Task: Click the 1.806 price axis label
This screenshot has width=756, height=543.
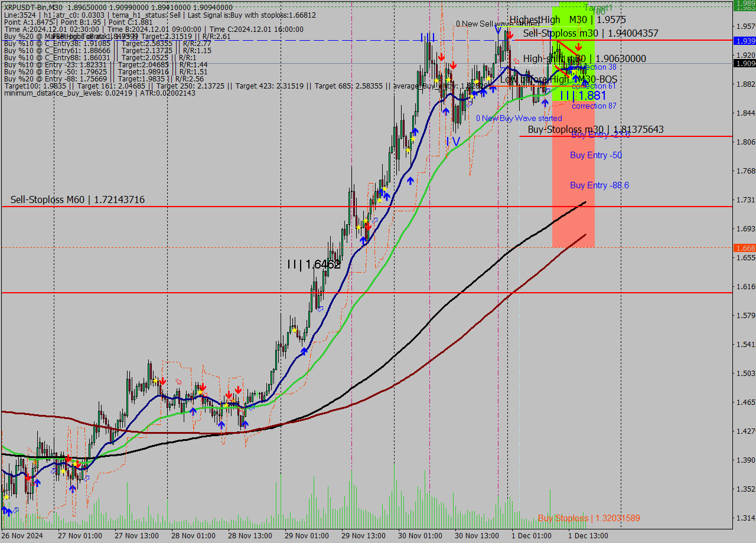Action: click(745, 142)
